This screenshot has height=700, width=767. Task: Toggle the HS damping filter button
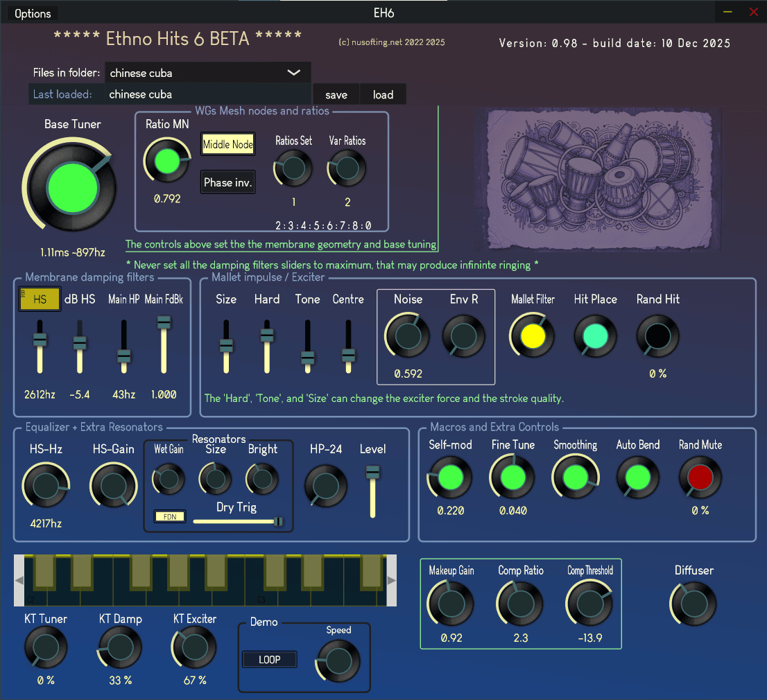click(40, 299)
